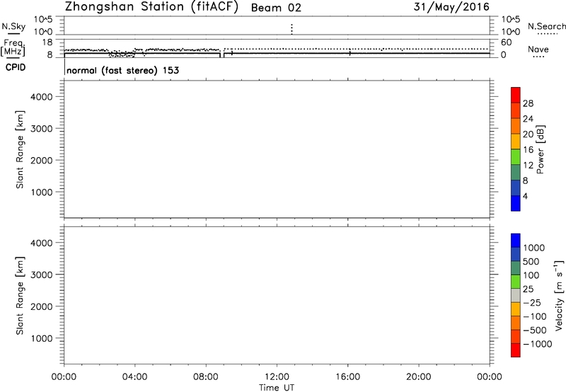
Task: Click the green Velocity colorbar segment
Action: click(516, 282)
